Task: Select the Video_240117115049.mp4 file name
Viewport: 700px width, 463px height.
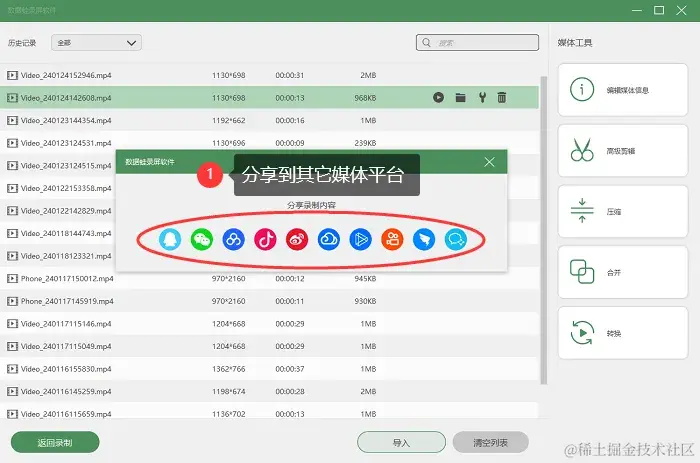Action: coord(66,346)
